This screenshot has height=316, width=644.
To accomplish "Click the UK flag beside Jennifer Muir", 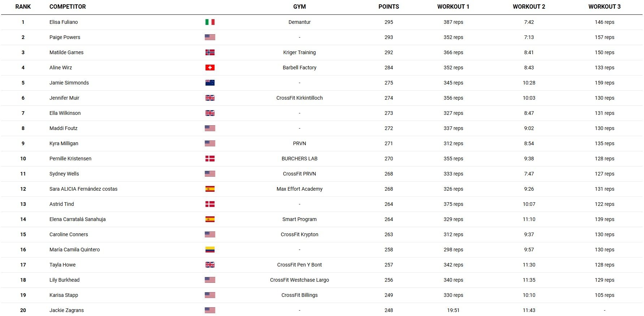I will (x=210, y=98).
